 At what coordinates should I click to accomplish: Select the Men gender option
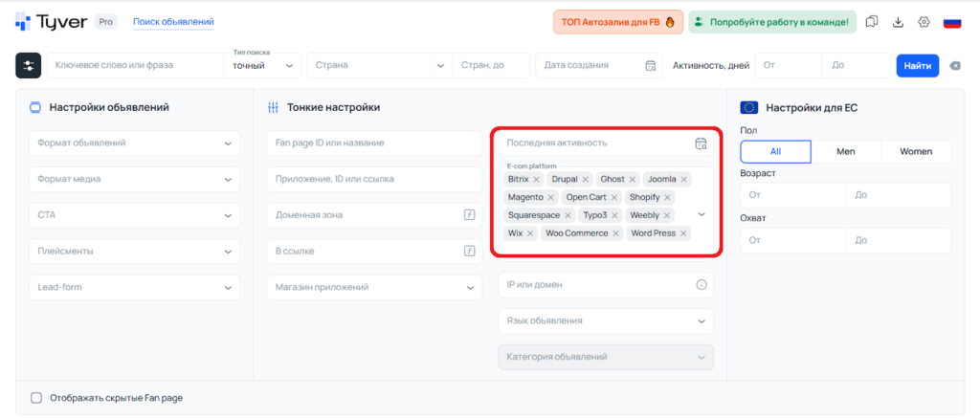tap(845, 152)
